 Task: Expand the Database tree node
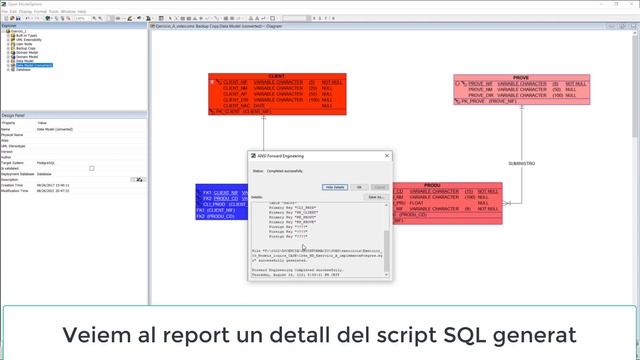[8, 69]
